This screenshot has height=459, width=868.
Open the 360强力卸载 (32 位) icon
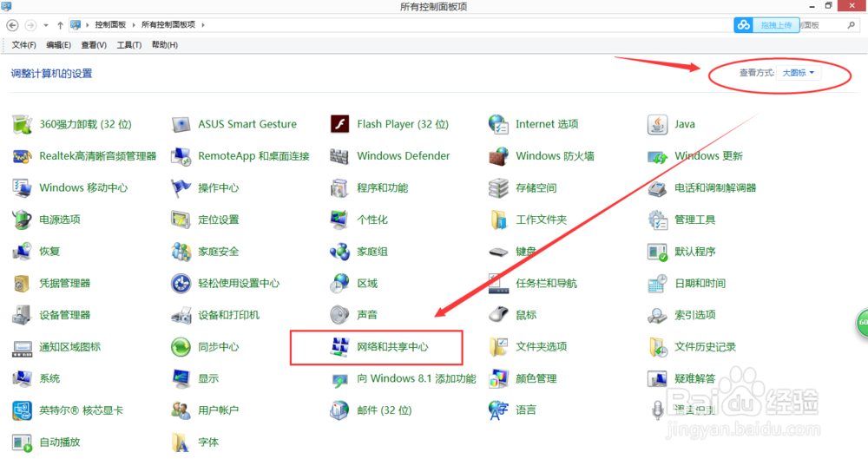23,125
